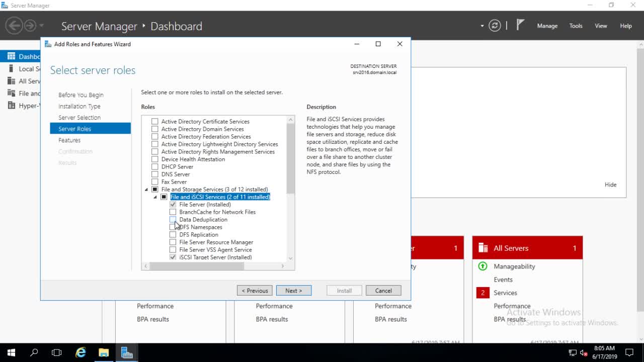644x362 pixels.
Task: Click the taskbar clock
Action: pyautogui.click(x=604, y=352)
